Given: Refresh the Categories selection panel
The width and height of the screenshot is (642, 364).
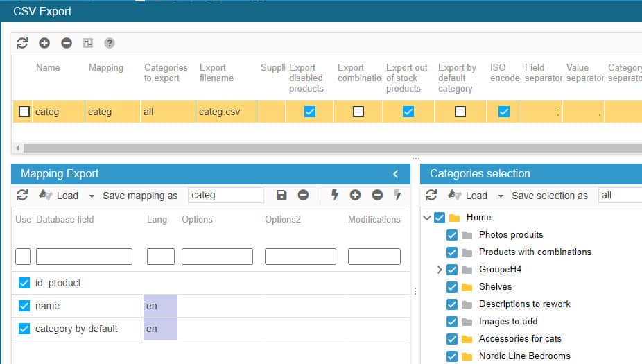Looking at the screenshot, I should (431, 196).
